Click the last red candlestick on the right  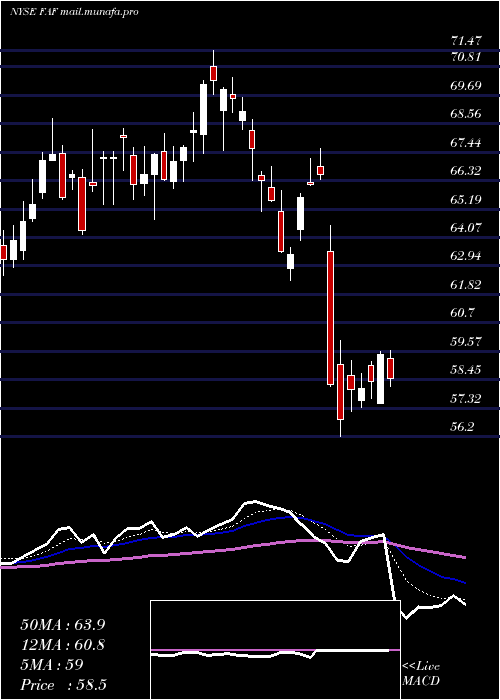(391, 368)
